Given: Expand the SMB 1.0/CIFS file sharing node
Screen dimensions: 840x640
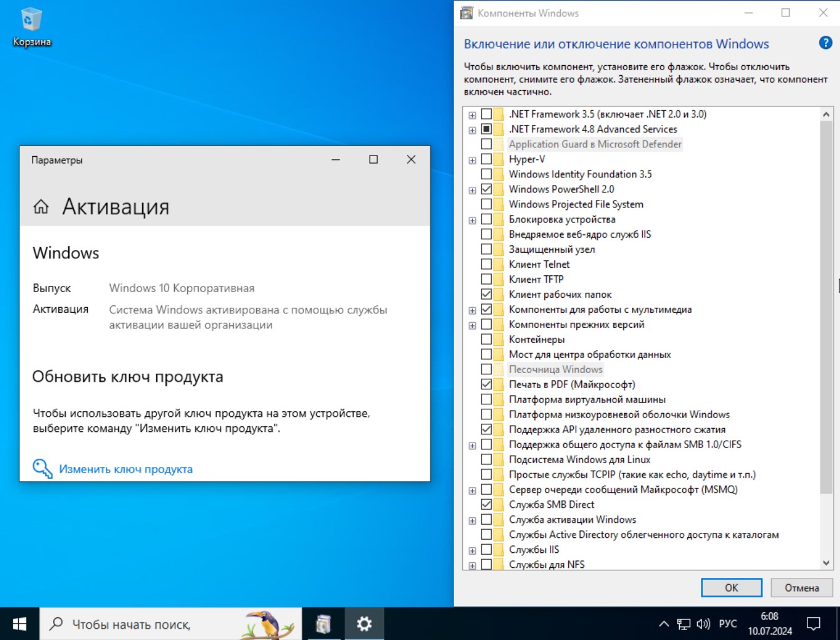Looking at the screenshot, I should coord(472,446).
